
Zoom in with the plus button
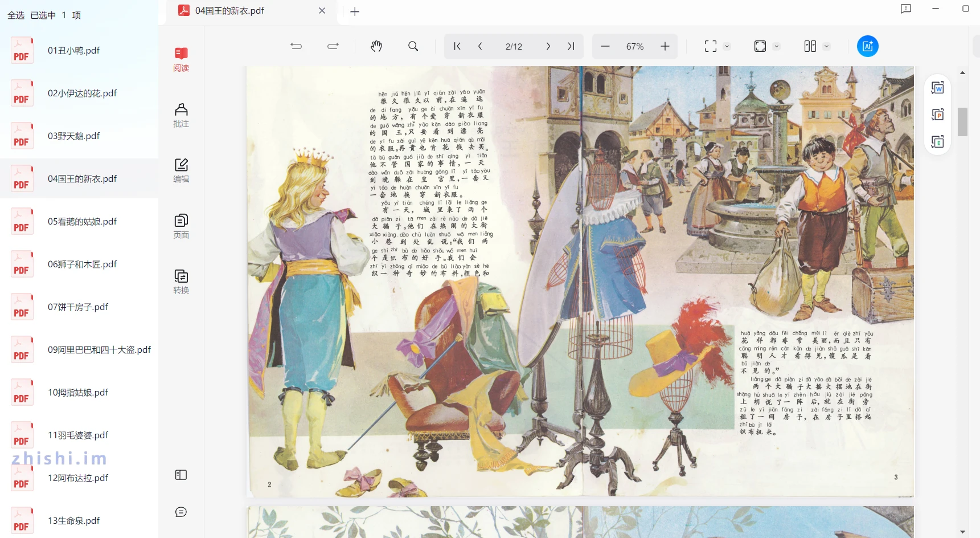tap(665, 46)
